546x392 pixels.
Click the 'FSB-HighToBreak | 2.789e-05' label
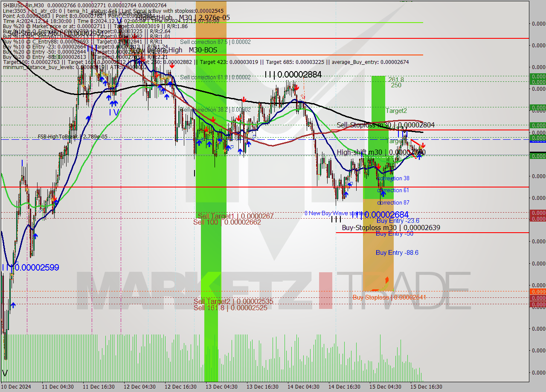[x=73, y=137]
